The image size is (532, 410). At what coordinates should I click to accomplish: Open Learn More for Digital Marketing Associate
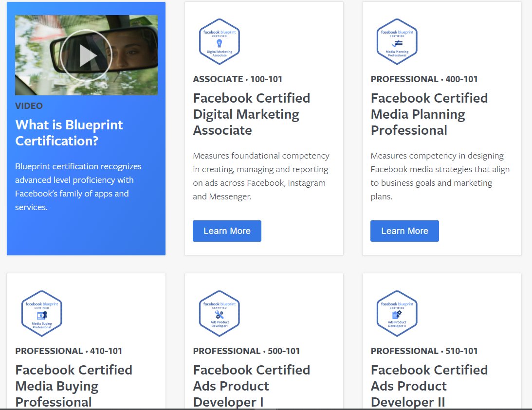(227, 231)
